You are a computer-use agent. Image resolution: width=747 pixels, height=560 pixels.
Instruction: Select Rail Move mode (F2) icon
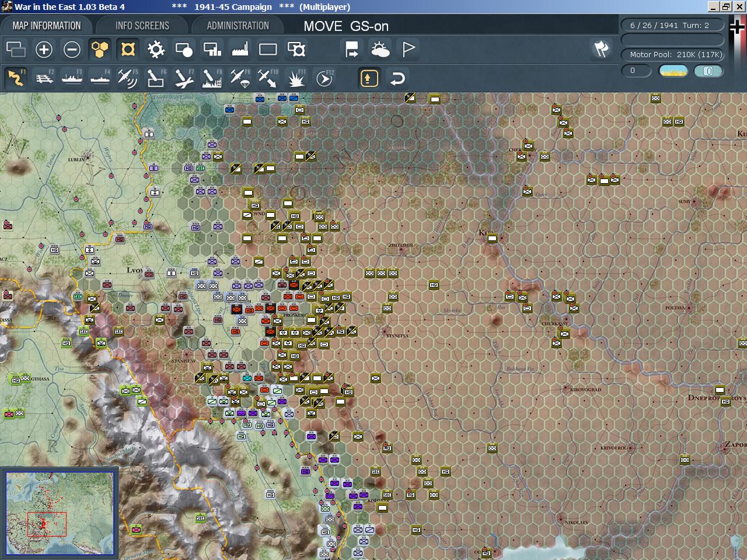point(44,78)
